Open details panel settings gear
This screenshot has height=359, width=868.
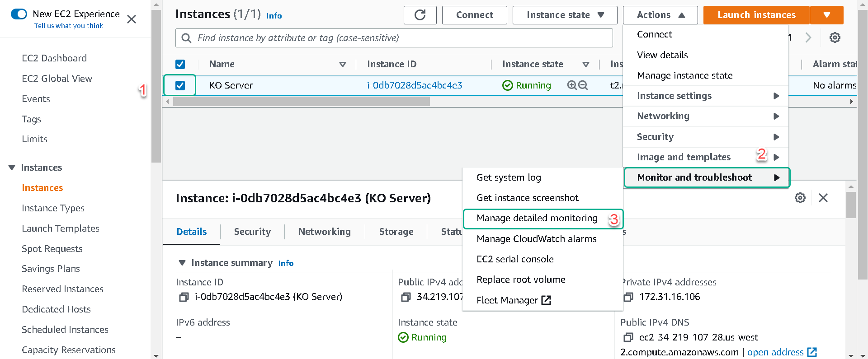tap(800, 198)
